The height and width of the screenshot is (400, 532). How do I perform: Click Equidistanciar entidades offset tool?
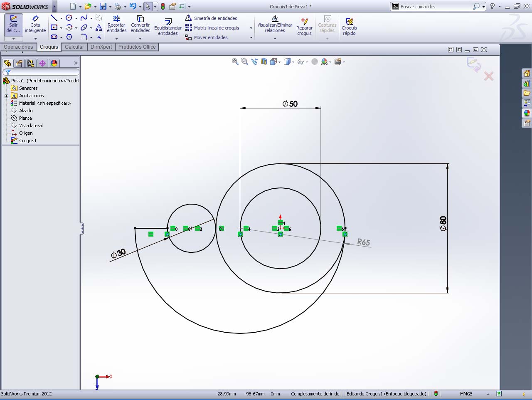(168, 27)
